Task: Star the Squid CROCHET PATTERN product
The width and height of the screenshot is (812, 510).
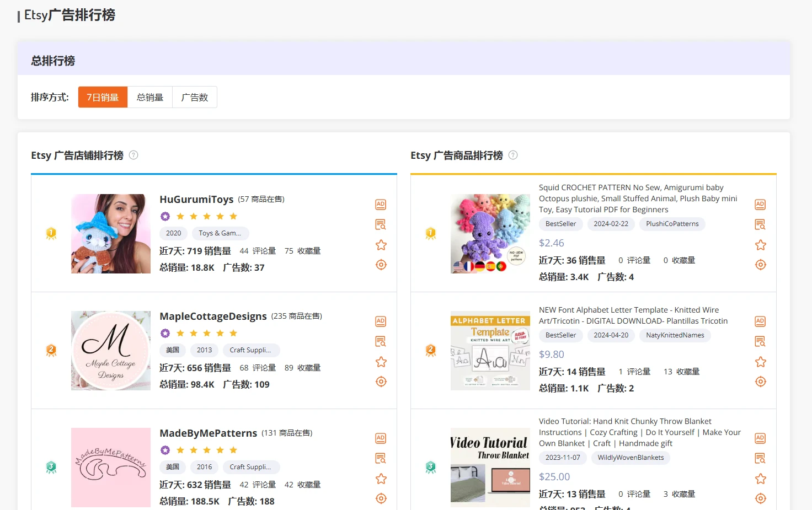Action: click(760, 244)
